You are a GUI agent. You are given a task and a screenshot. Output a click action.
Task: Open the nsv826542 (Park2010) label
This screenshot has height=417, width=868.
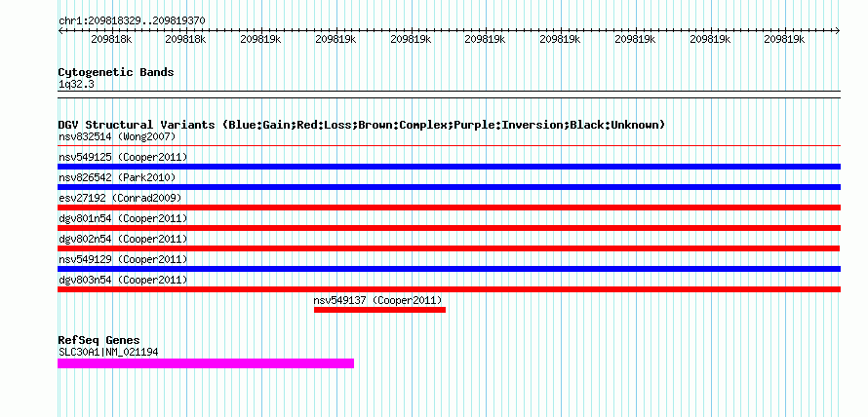pos(117,177)
